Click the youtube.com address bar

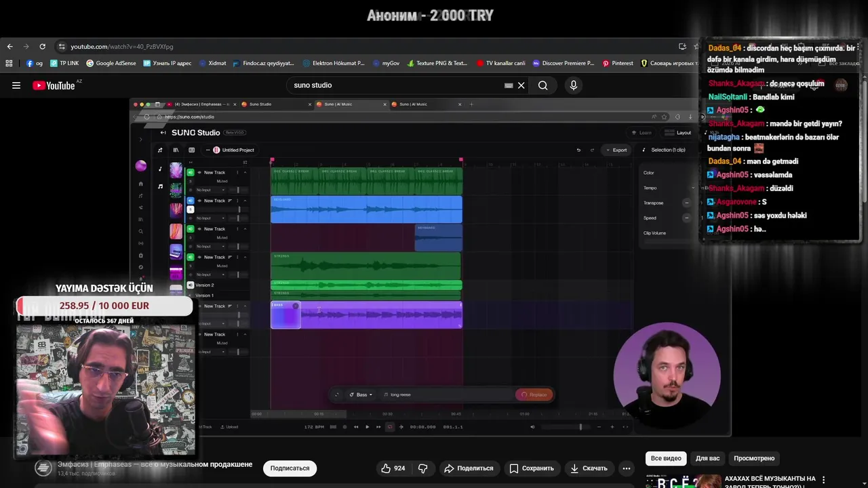[366, 47]
